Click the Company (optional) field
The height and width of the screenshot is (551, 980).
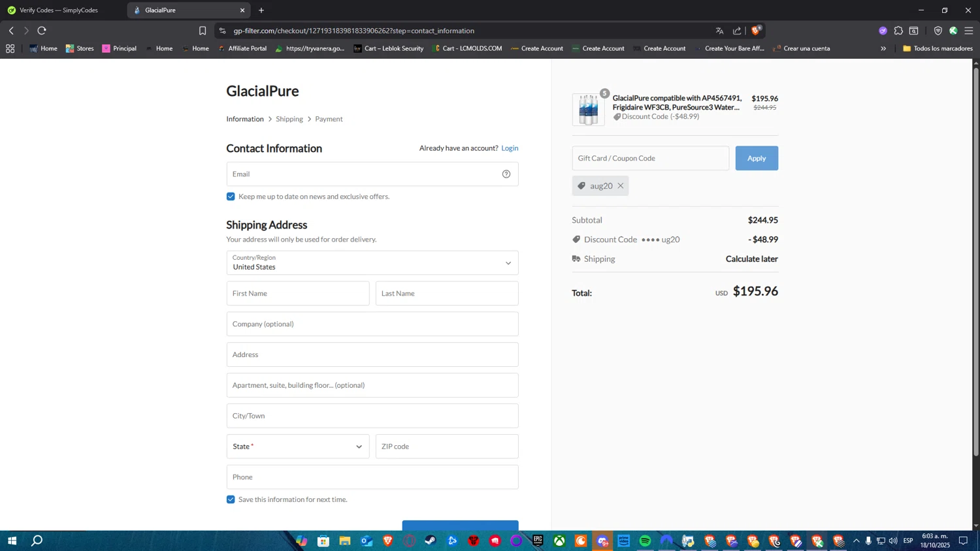pos(372,324)
